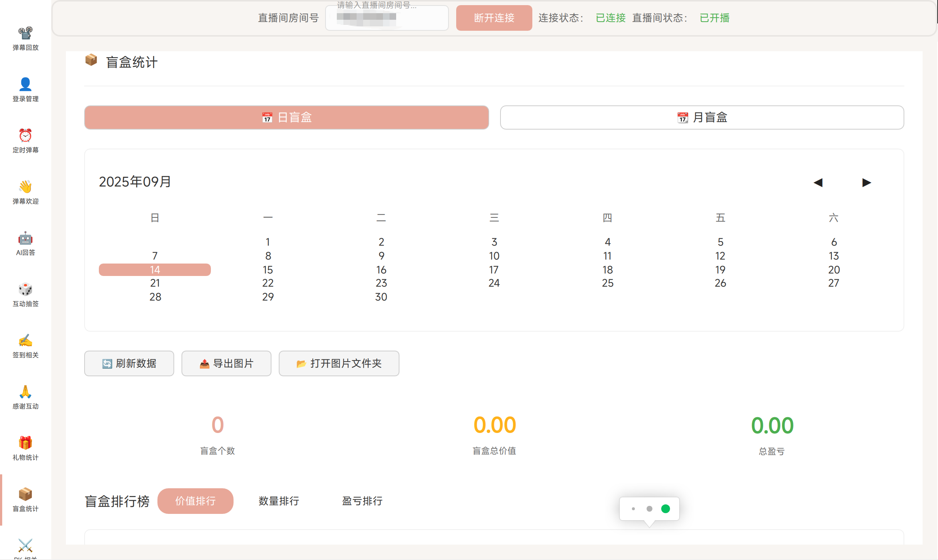The height and width of the screenshot is (560, 938).
Task: Go to the previous month arrow
Action: [x=818, y=183]
